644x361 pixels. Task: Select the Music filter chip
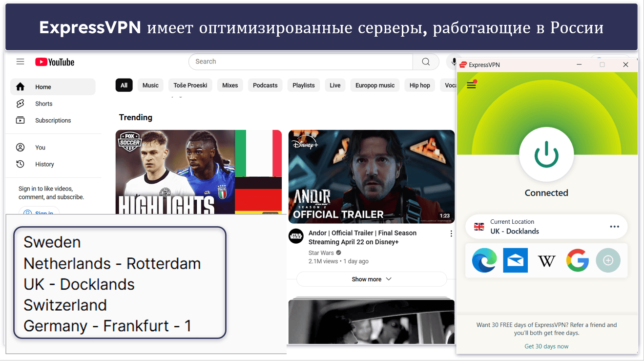tap(150, 85)
